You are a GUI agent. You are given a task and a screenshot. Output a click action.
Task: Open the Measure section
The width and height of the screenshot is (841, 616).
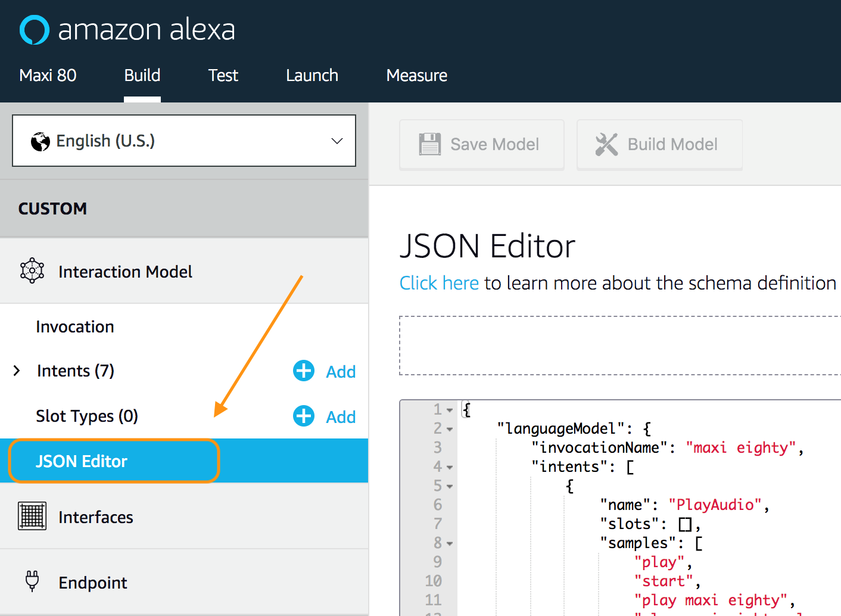(416, 75)
